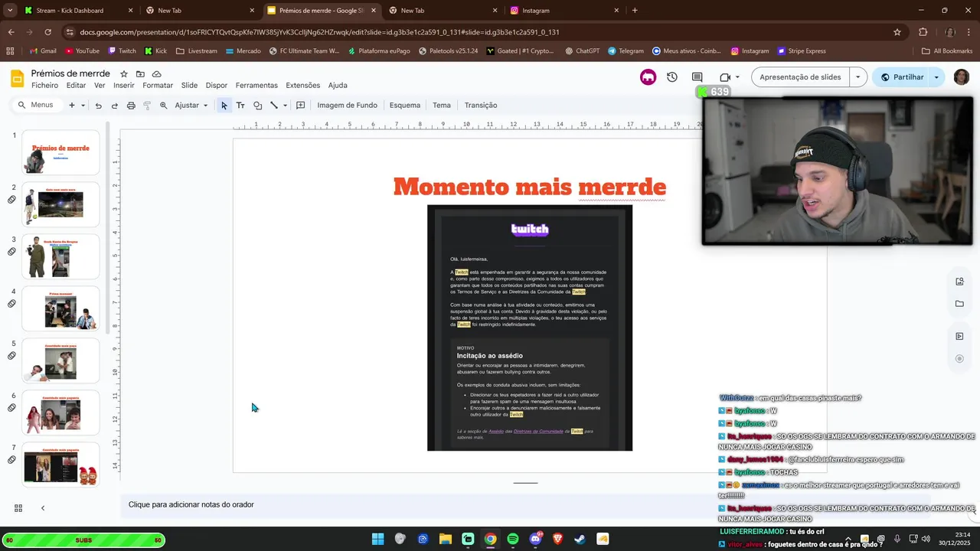Open Twitch bookmark

[x=122, y=51]
